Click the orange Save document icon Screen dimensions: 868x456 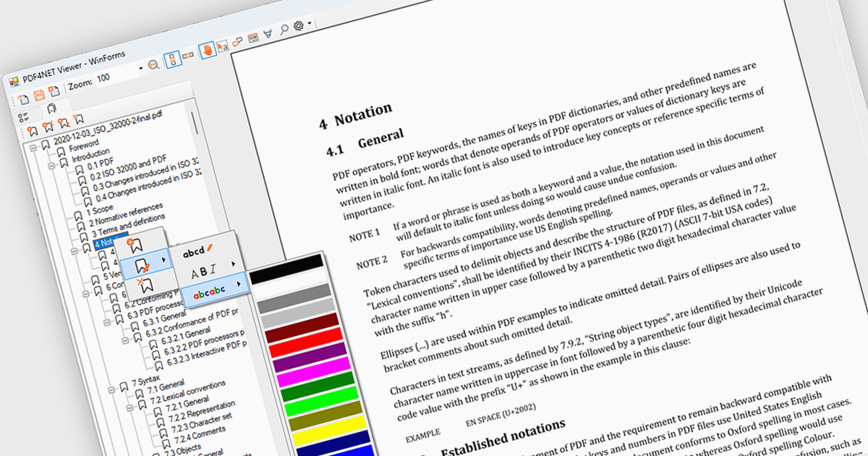[39, 96]
